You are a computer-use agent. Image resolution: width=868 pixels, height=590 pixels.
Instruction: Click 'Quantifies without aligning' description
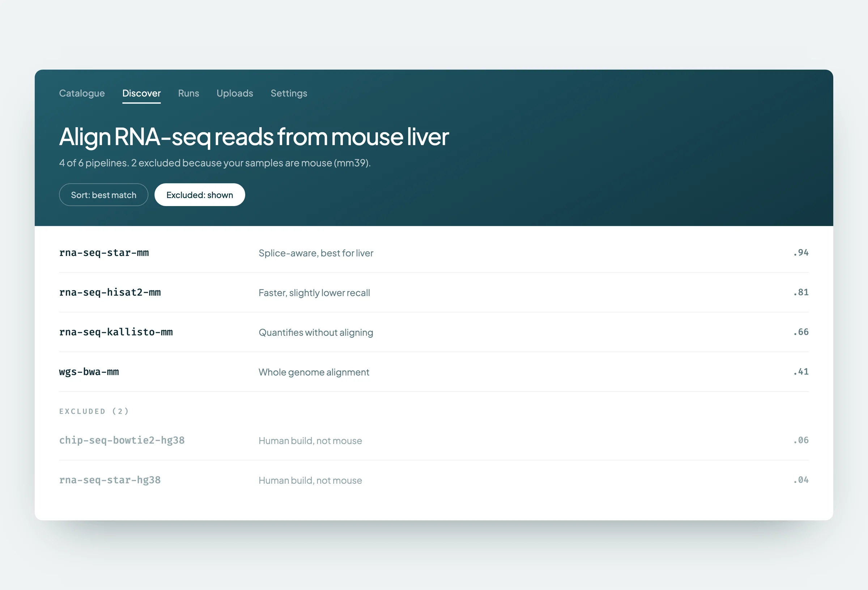click(x=316, y=332)
